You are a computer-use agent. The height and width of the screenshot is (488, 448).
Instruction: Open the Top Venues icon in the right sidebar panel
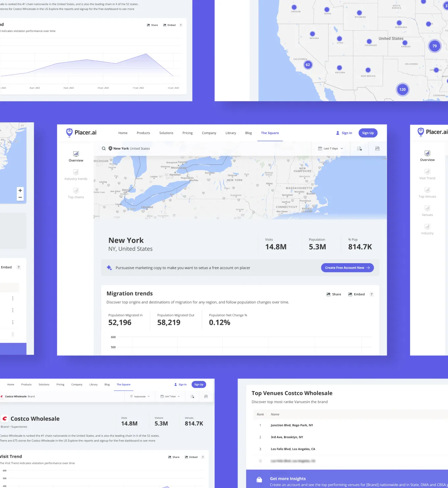(x=427, y=190)
